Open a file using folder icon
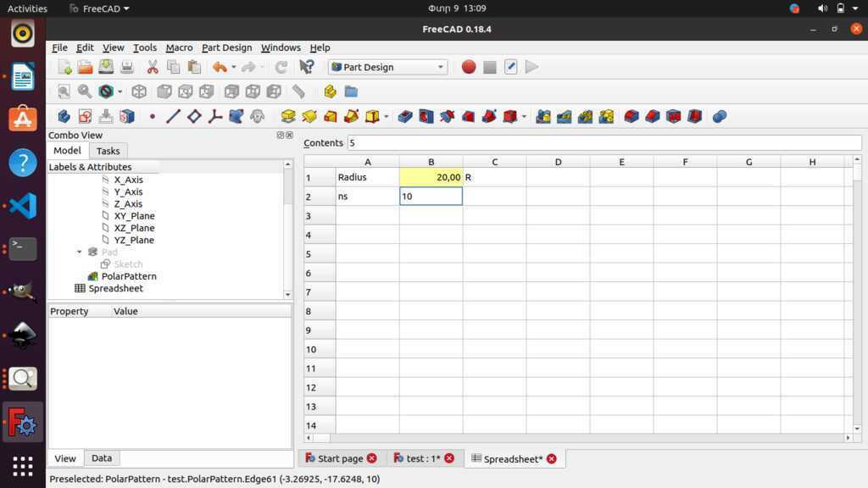Screen dimensions: 868x488 pyautogui.click(x=86, y=67)
